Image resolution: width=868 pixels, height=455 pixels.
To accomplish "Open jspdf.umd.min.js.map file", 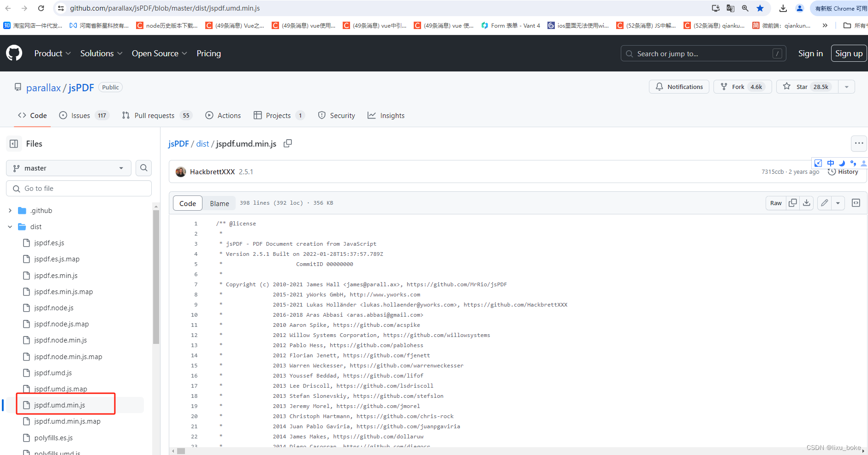I will 67,421.
